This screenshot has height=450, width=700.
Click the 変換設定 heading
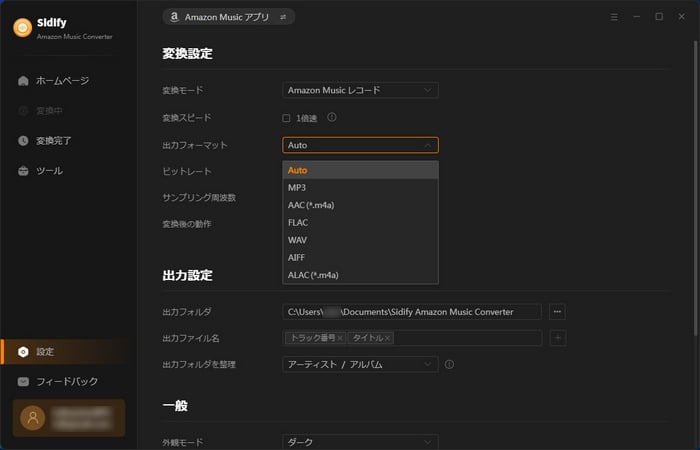click(188, 54)
